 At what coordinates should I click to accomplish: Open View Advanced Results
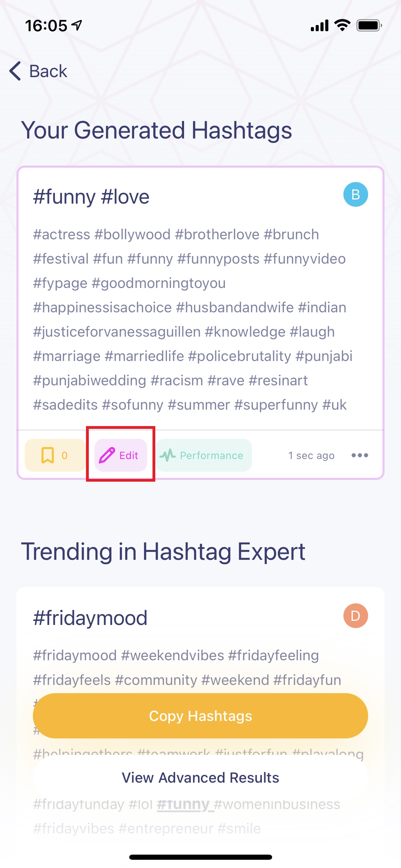(200, 777)
